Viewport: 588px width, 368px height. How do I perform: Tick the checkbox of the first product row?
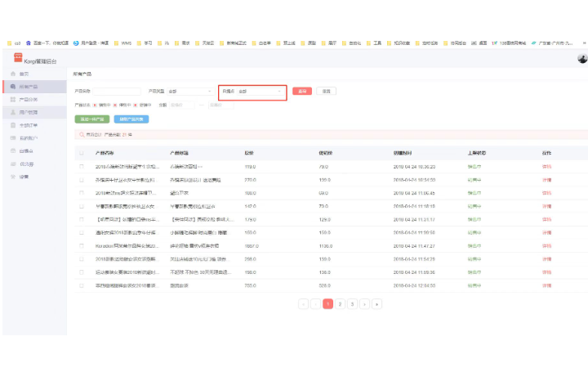coord(81,166)
